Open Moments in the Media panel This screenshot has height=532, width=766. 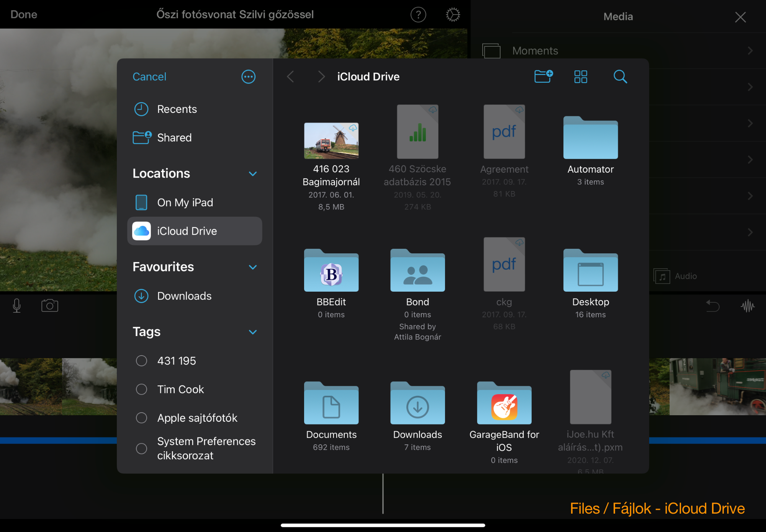618,51
